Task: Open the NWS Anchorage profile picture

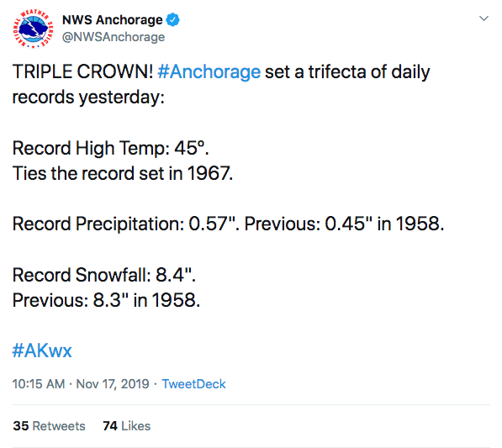Action: coord(33,29)
